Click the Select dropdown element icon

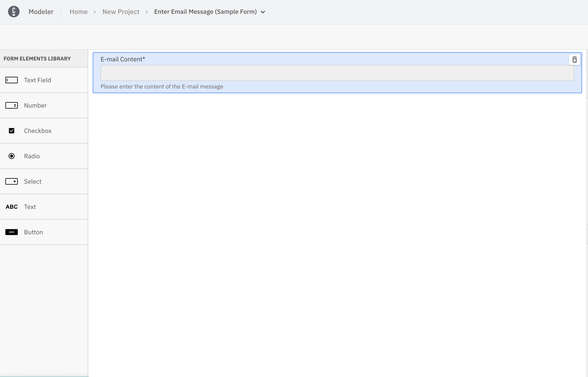pos(12,181)
